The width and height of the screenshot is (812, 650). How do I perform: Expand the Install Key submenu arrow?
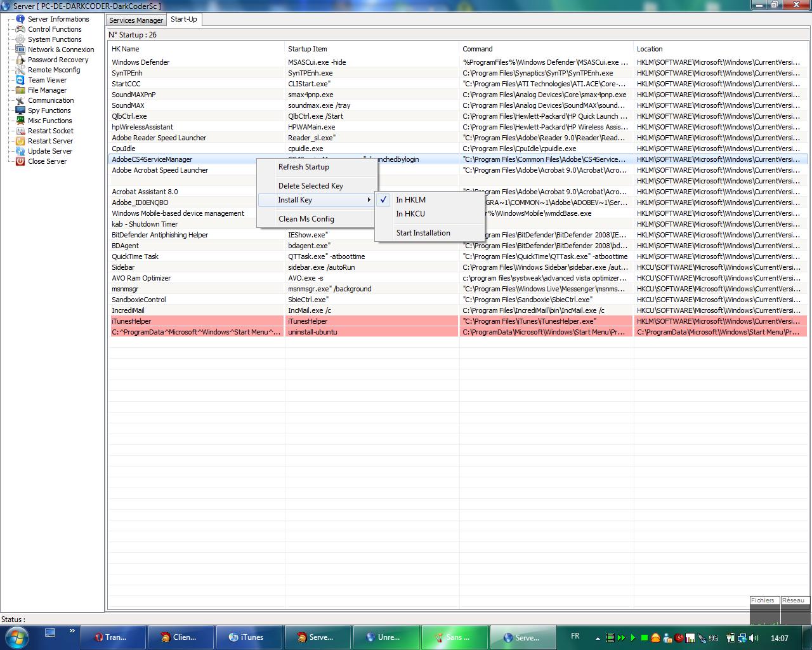(369, 200)
